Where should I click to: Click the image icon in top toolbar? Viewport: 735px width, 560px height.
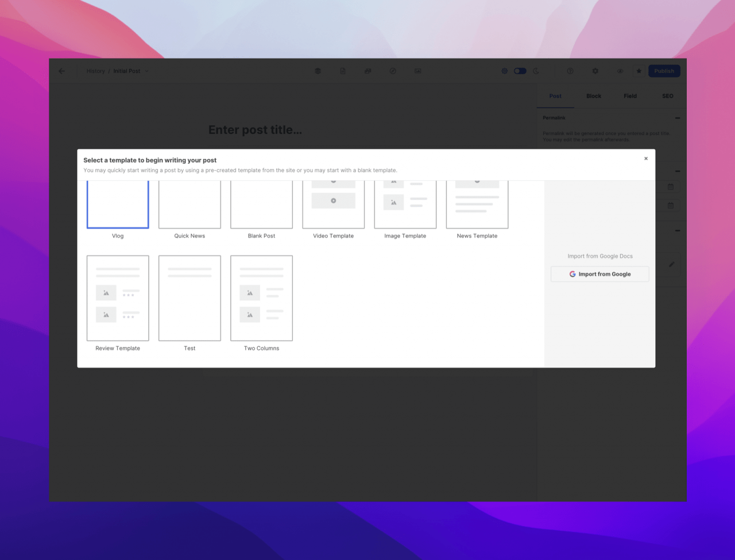pos(418,71)
